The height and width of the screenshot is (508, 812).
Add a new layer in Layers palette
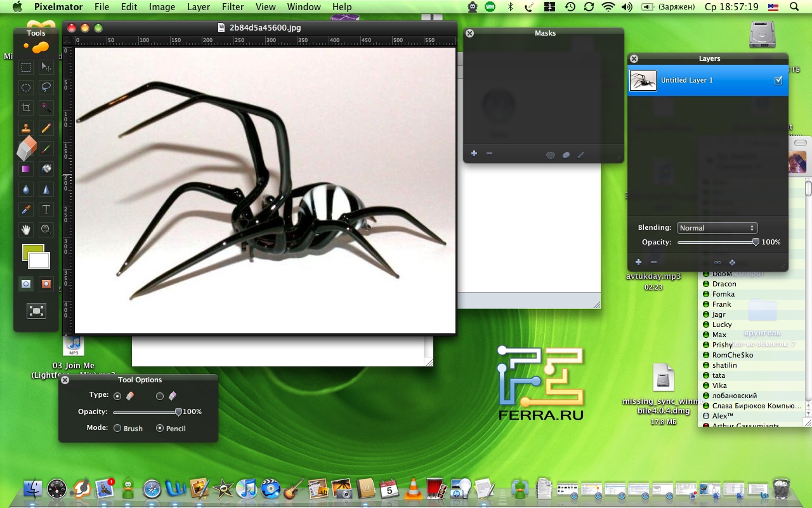638,262
